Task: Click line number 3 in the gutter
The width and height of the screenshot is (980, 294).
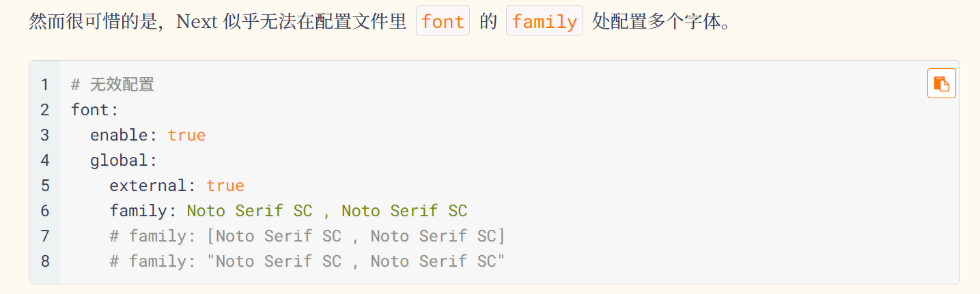Action: pos(45,135)
